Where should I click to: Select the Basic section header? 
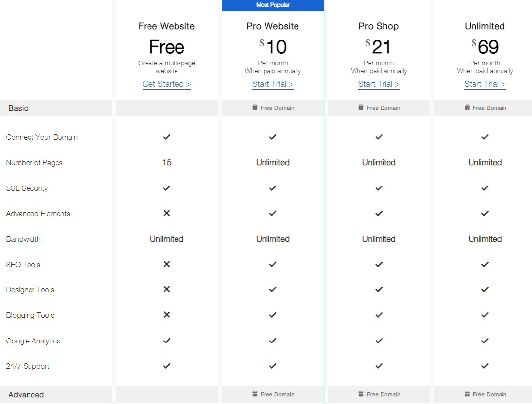click(56, 108)
